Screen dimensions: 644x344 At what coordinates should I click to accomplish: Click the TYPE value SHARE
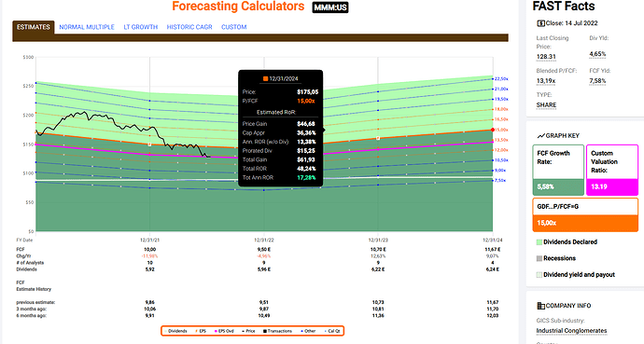tap(546, 105)
